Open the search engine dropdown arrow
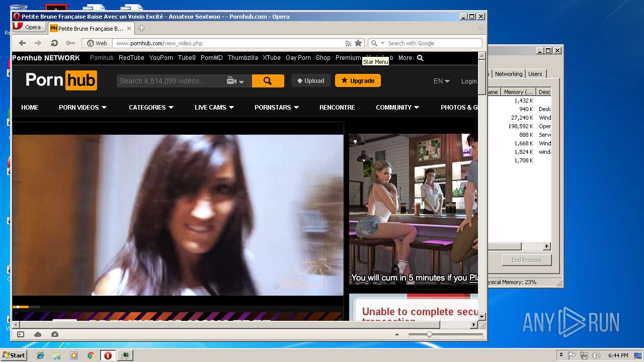The width and height of the screenshot is (644, 362). (x=382, y=43)
